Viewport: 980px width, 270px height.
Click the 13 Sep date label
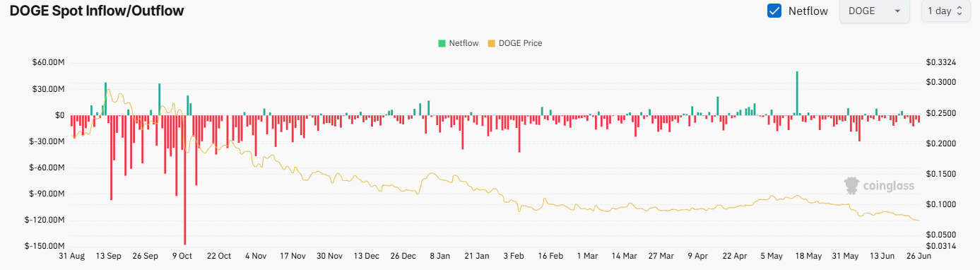tap(109, 256)
